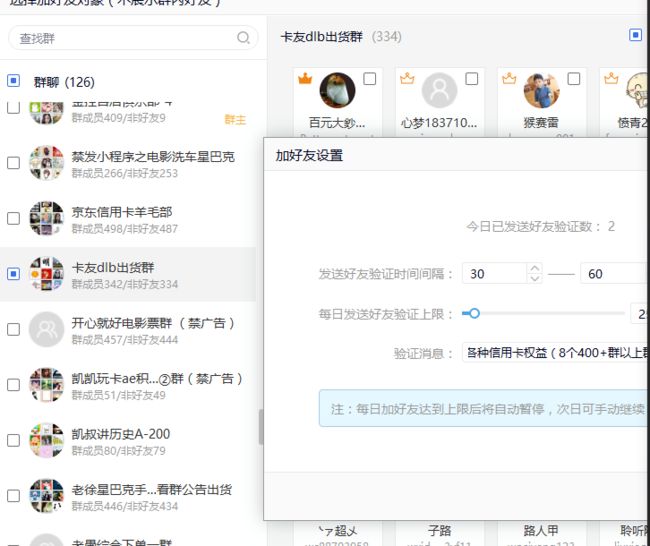Click the 查找群 search box
Image resolution: width=650 pixels, height=546 pixels.
click(133, 38)
